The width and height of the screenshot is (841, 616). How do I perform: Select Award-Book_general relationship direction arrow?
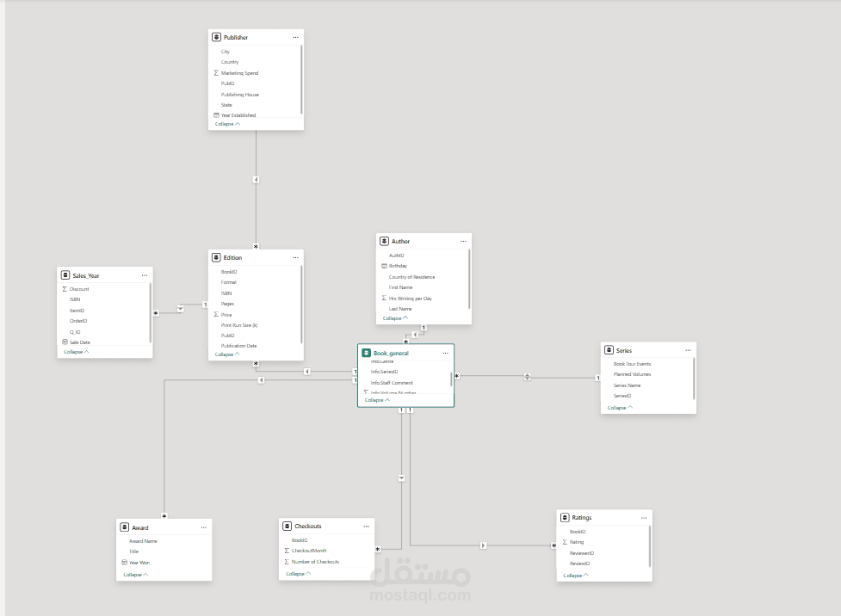(x=261, y=380)
